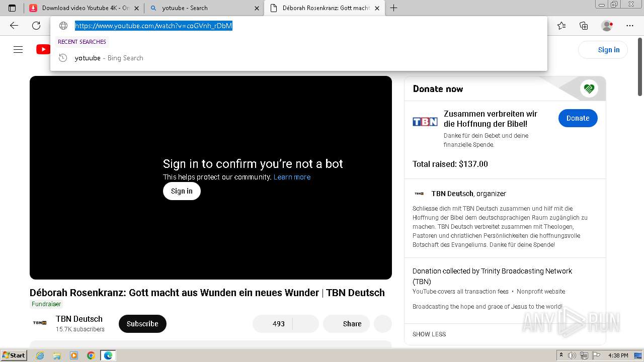Click the Action Center flag tray icon
644x362 pixels.
tap(596, 355)
